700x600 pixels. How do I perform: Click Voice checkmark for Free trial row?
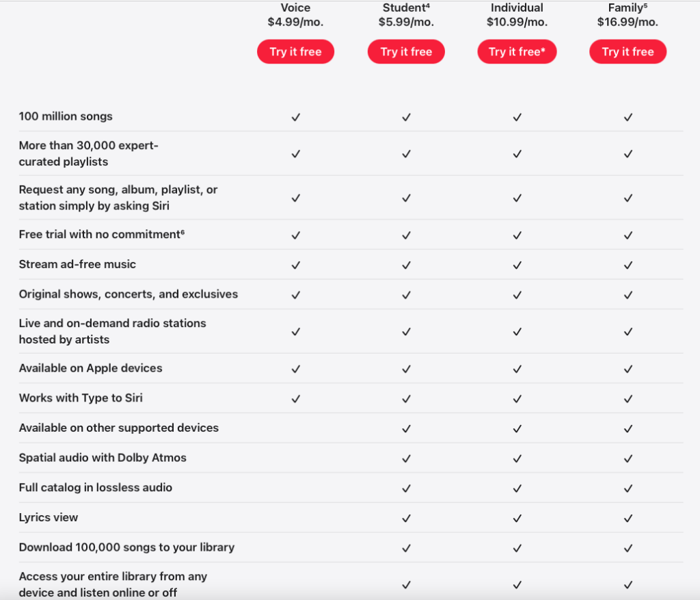click(295, 235)
